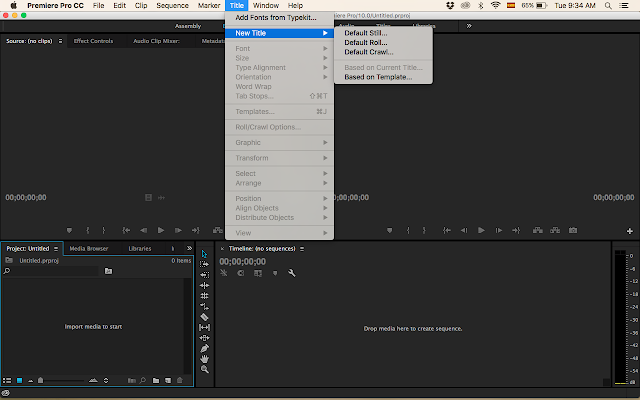Image resolution: width=640 pixels, height=400 pixels.
Task: Switch to the Effect Controls tab
Action: click(x=93, y=41)
